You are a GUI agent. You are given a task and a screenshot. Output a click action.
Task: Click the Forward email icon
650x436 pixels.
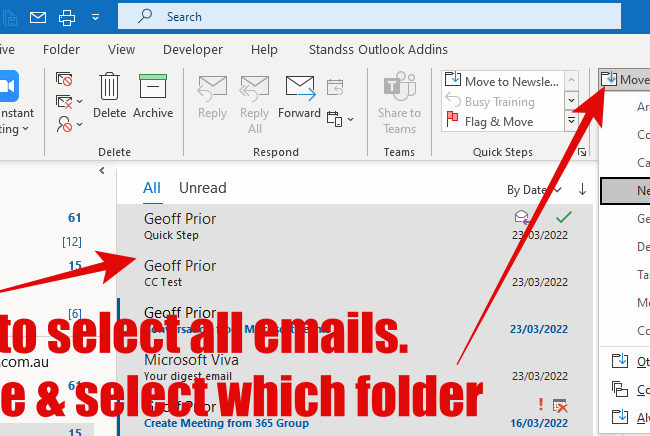(300, 88)
